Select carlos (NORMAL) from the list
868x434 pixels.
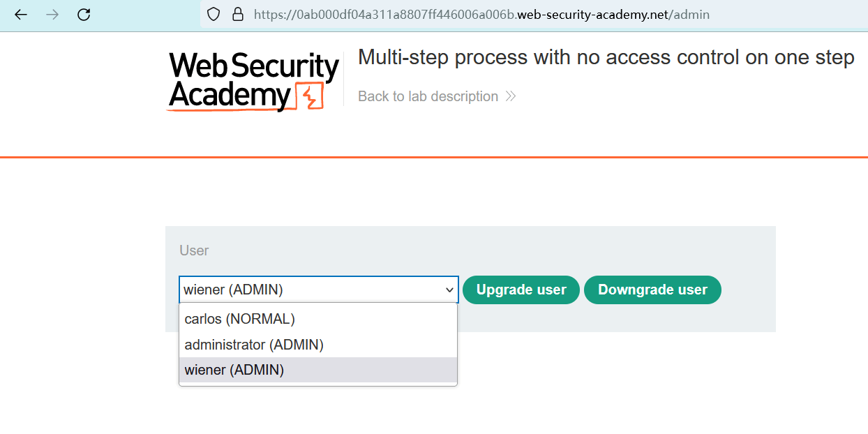tap(240, 319)
